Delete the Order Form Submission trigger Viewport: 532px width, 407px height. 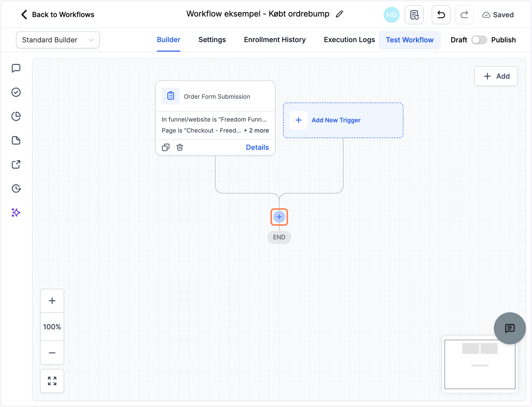point(180,147)
